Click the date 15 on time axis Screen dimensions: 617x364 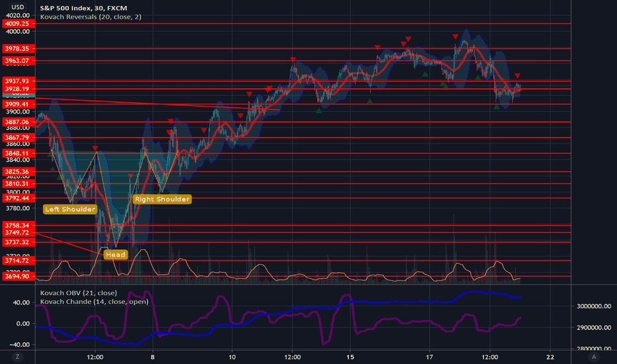[x=350, y=357]
